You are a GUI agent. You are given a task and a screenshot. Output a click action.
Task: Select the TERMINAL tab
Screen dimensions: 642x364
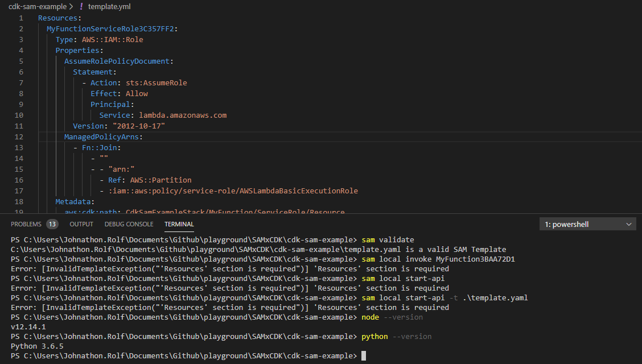coord(179,224)
